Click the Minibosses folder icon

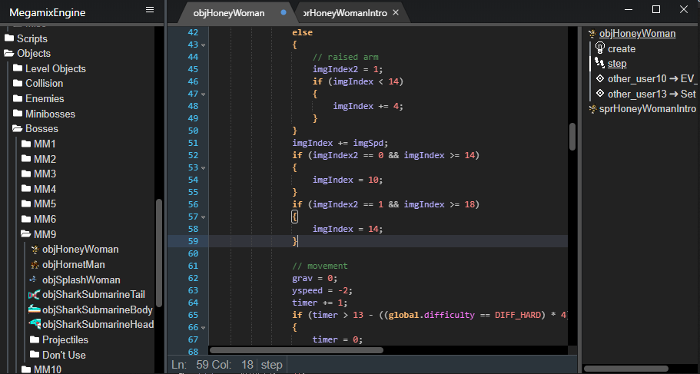pos(17,113)
